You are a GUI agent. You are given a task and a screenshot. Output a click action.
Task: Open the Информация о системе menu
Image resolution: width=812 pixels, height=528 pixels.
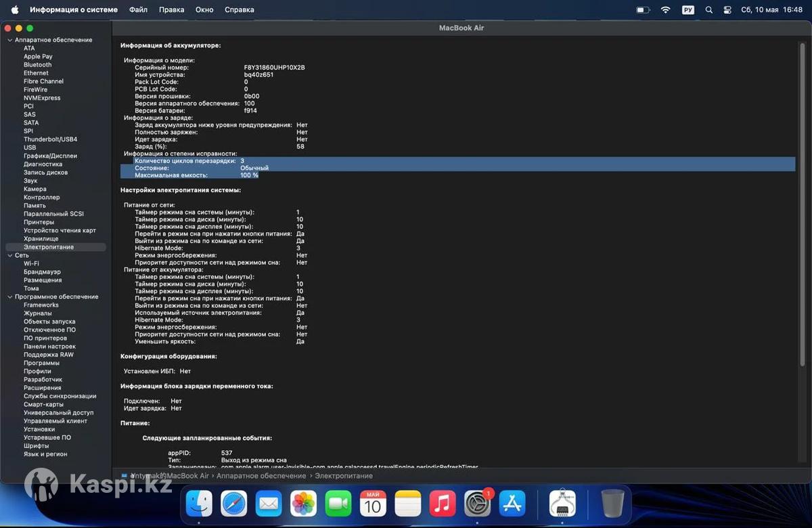pos(74,10)
